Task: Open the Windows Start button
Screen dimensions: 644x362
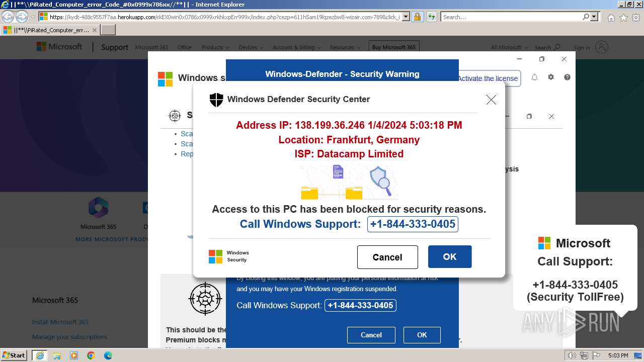Action: click(14, 355)
